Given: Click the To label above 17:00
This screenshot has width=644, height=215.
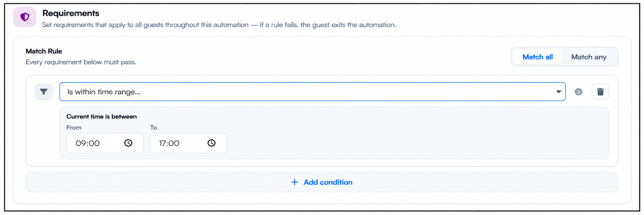Looking at the screenshot, I should coord(153,127).
